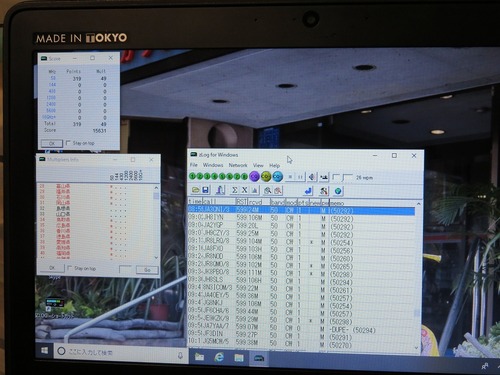Increase CW speed with right wpm button

(x=347, y=178)
